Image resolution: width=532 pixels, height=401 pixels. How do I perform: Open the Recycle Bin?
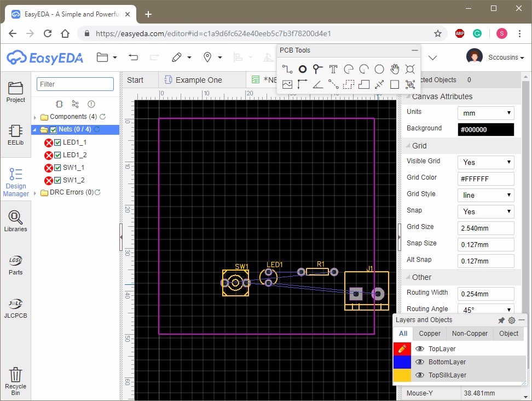tap(16, 381)
